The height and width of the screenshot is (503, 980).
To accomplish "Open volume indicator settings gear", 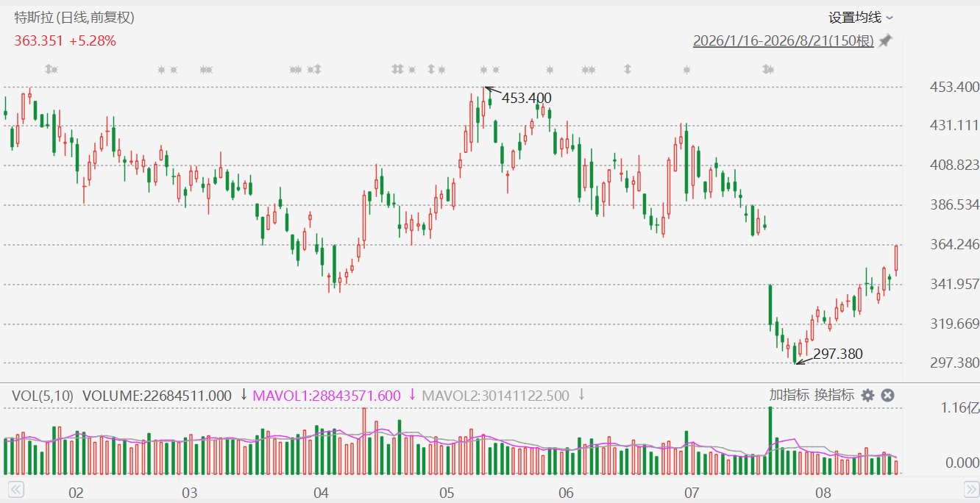I will click(868, 395).
